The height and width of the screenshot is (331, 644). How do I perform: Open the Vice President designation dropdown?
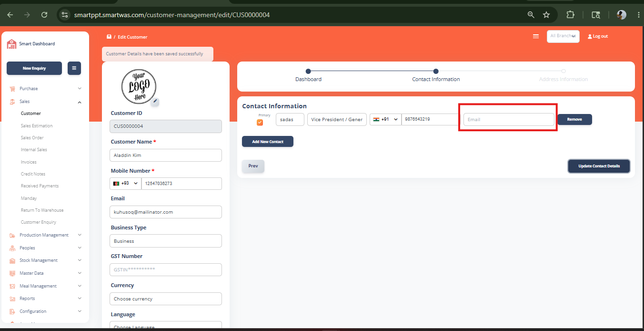coord(337,119)
